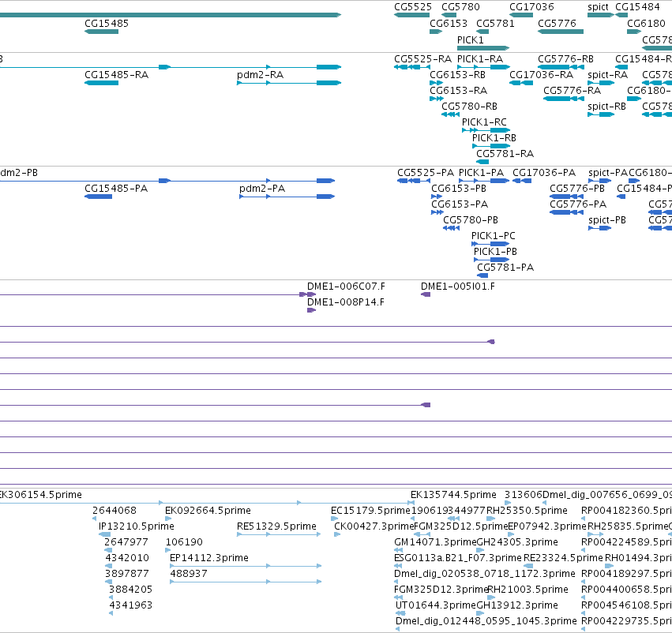Select the PICK1-RA transcript label
Viewport: 672px width, 633px height.
(480, 59)
